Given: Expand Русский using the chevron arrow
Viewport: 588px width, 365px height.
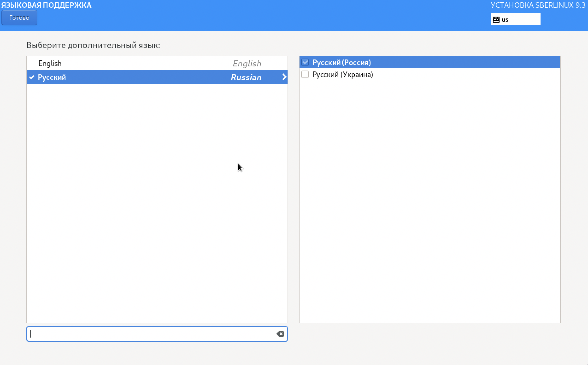Looking at the screenshot, I should coord(284,77).
